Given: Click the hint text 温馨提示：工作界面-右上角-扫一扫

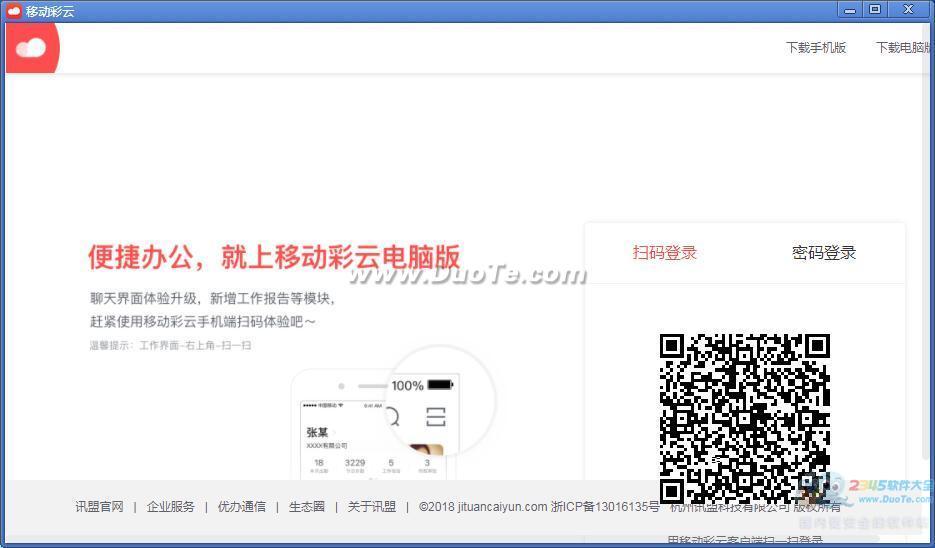Looking at the screenshot, I should coord(171,345).
